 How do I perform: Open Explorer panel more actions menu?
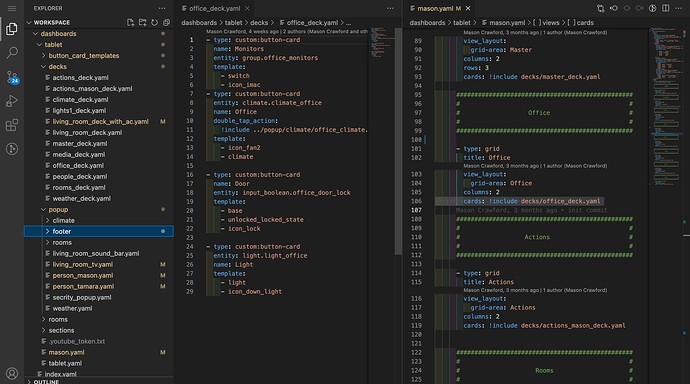click(162, 8)
